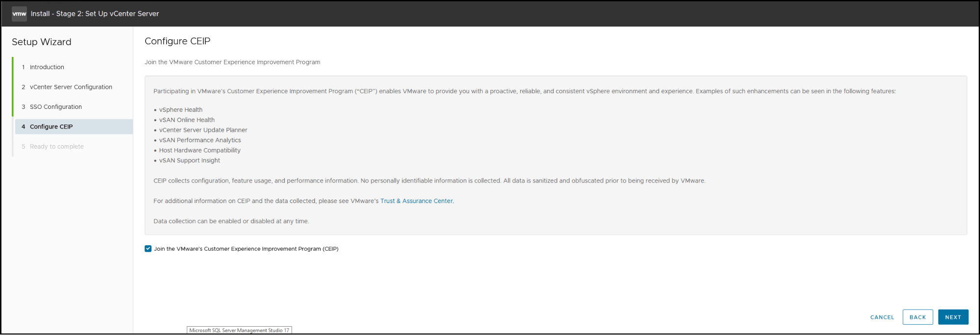Go BACK to previous step
Image resolution: width=980 pixels, height=335 pixels.
coord(918,317)
